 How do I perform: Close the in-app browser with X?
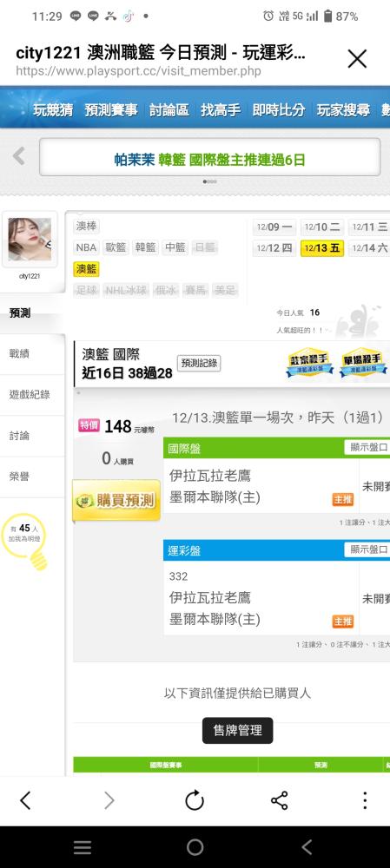click(x=357, y=59)
